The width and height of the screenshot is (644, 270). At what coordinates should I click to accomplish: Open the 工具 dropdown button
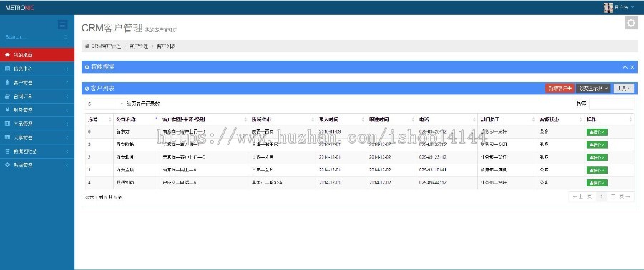pos(624,88)
